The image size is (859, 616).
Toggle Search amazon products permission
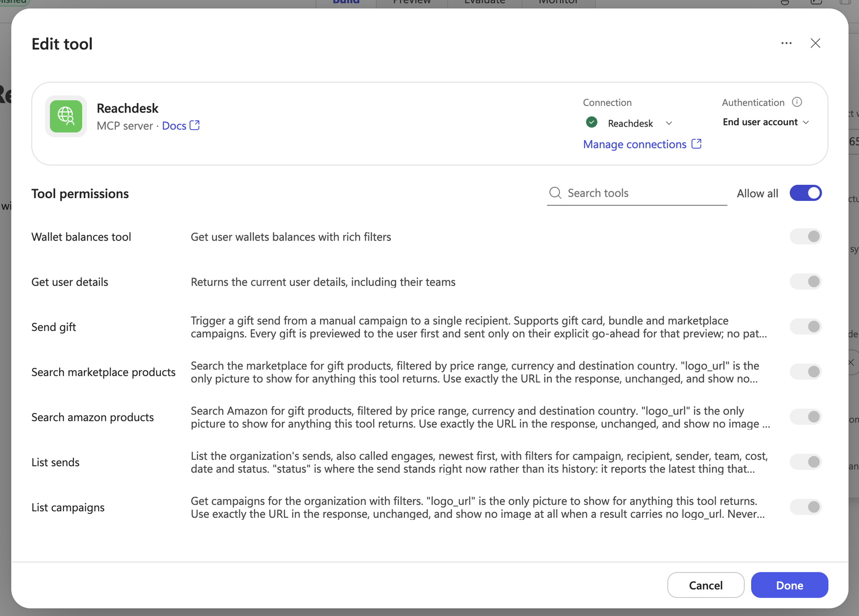[x=805, y=417]
